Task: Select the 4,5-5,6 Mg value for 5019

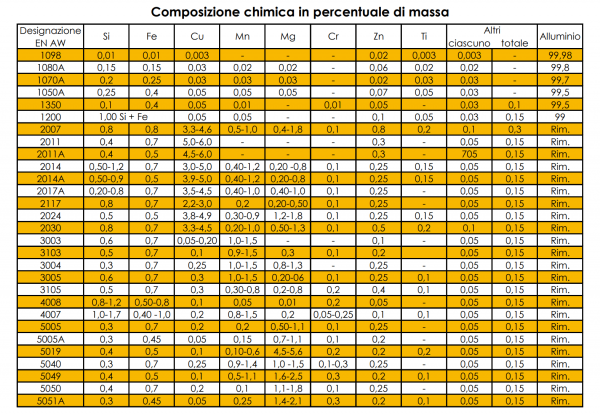Action: (289, 351)
